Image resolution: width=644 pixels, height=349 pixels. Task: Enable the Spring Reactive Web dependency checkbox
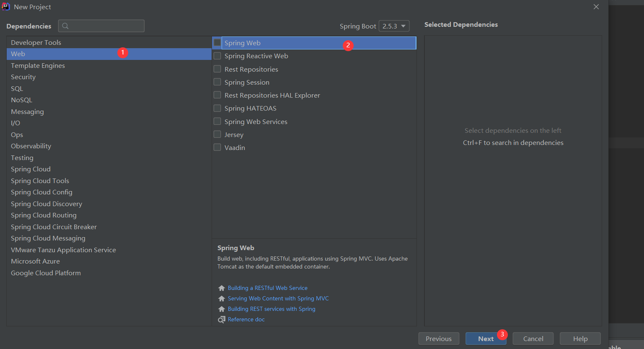[x=217, y=56]
